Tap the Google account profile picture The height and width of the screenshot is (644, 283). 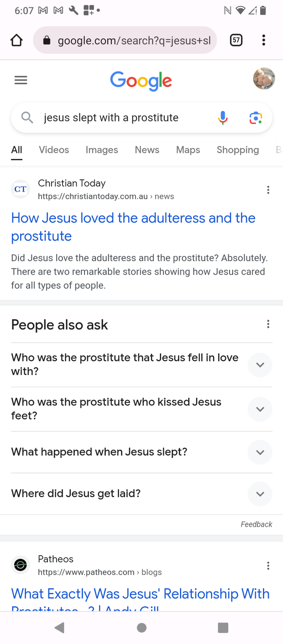pyautogui.click(x=264, y=78)
